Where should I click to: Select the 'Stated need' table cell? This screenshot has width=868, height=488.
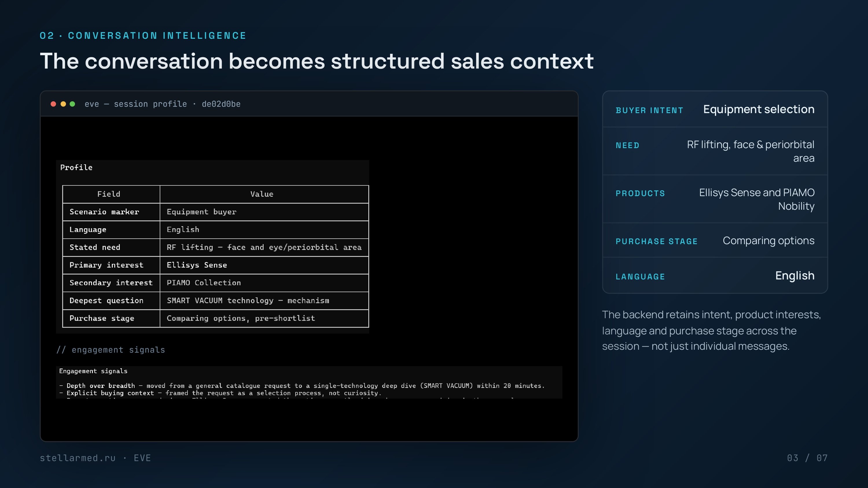point(111,248)
